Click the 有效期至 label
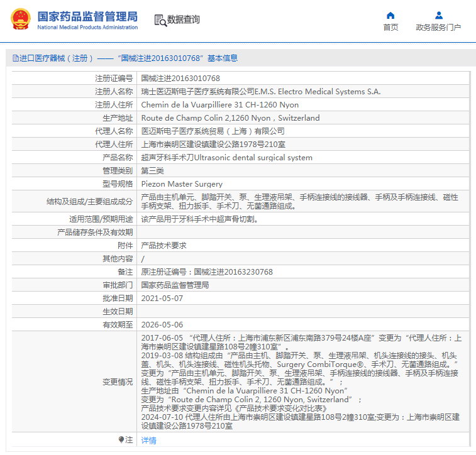This screenshot has height=455, width=476. pos(118,325)
